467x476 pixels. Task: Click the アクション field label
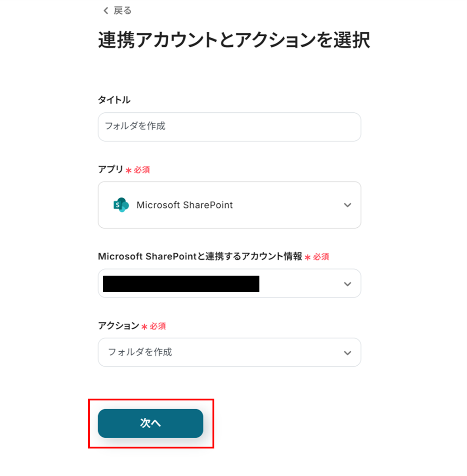pos(118,326)
